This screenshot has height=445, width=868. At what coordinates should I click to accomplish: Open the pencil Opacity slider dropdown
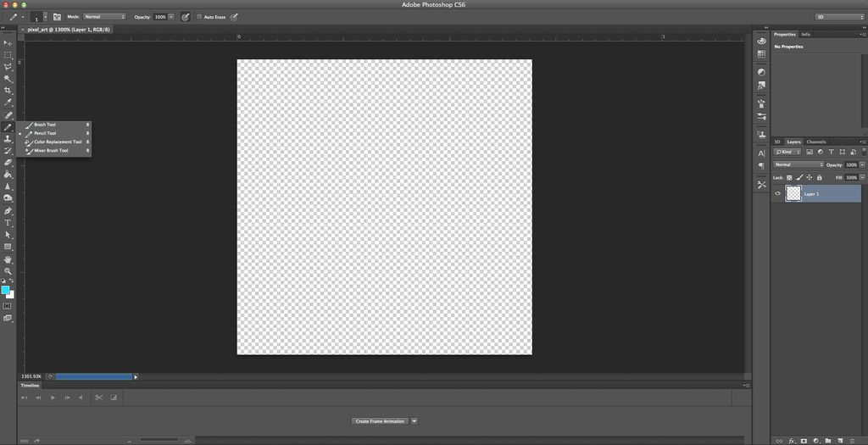[x=171, y=17]
